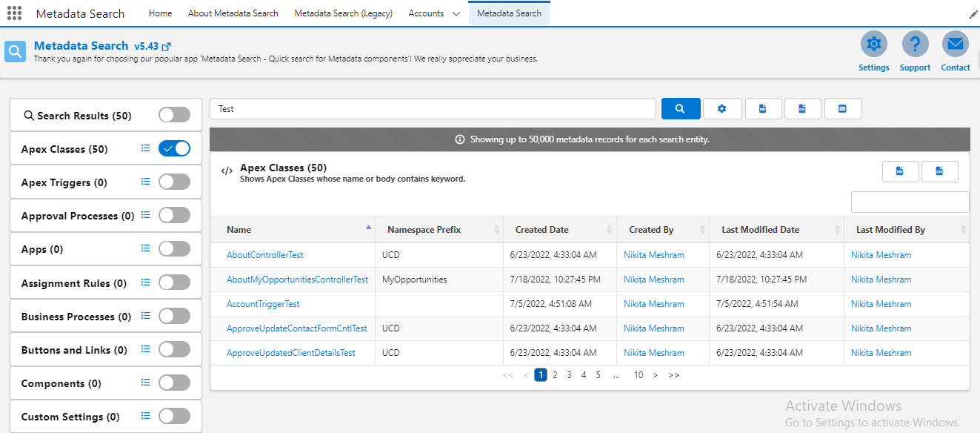Open list options icon for Approval Processes
This screenshot has width=980, height=433.
point(146,216)
